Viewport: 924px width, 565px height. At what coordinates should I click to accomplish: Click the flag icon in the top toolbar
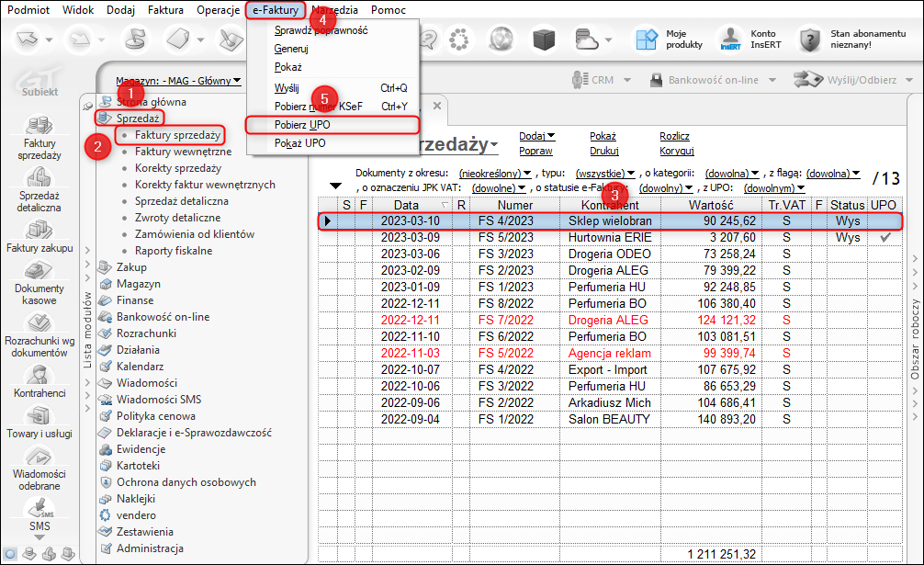click(136, 39)
